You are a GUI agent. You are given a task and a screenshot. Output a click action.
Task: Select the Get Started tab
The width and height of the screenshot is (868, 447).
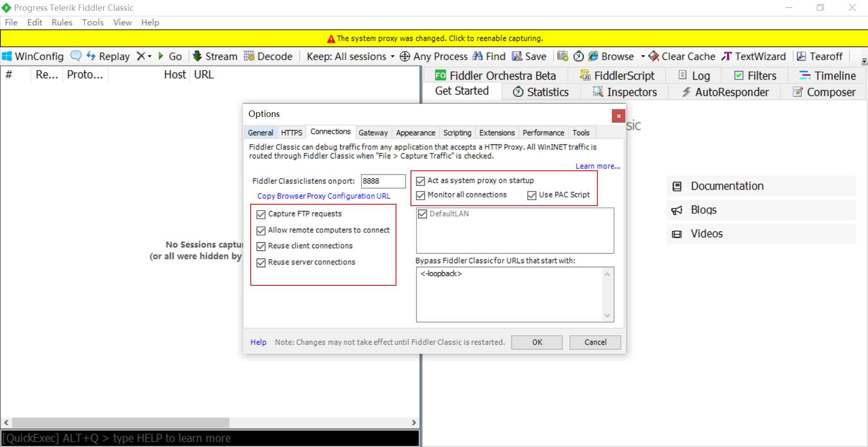click(462, 91)
